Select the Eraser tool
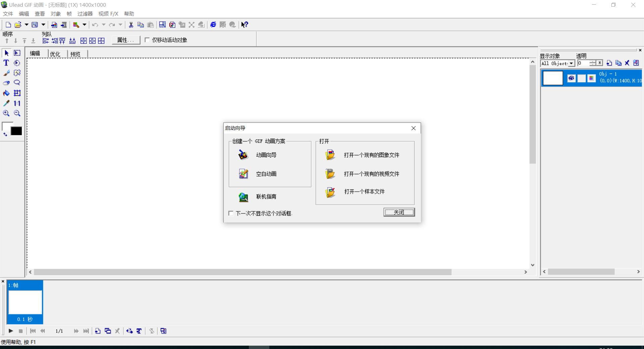The height and width of the screenshot is (349, 644). (x=6, y=83)
